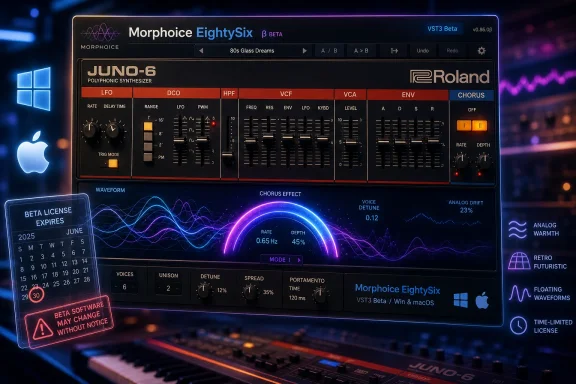Adjust the CHORUS DEPTH knob
This screenshot has height=384, width=576.
(x=483, y=160)
